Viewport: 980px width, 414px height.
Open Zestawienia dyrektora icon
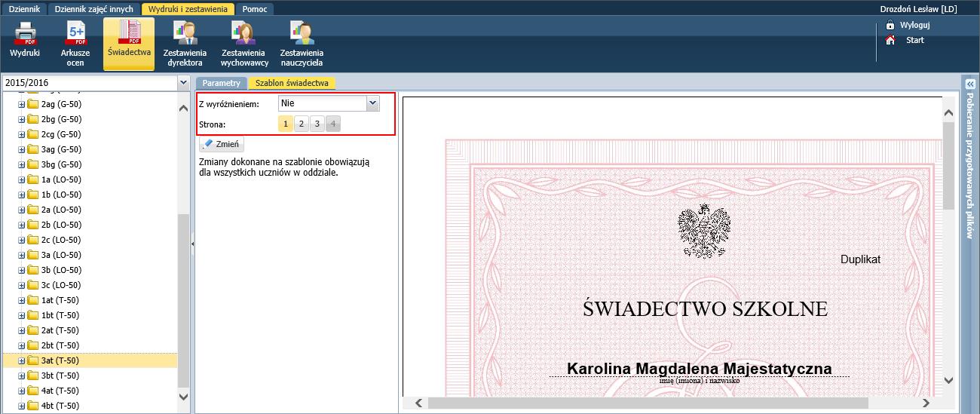click(x=185, y=43)
